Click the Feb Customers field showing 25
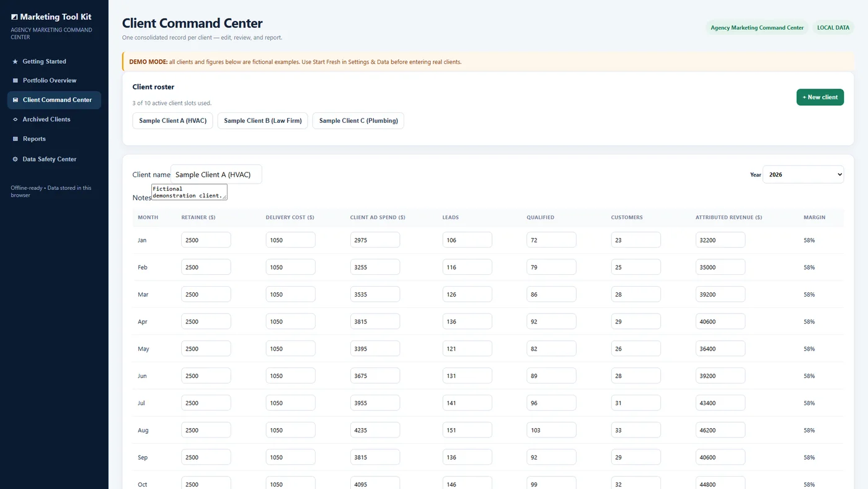 pos(636,267)
